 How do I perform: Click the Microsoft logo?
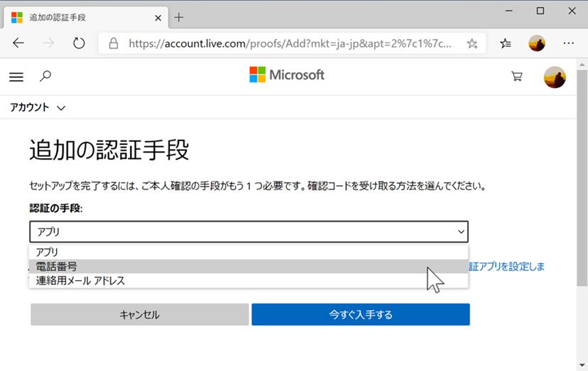coord(287,74)
